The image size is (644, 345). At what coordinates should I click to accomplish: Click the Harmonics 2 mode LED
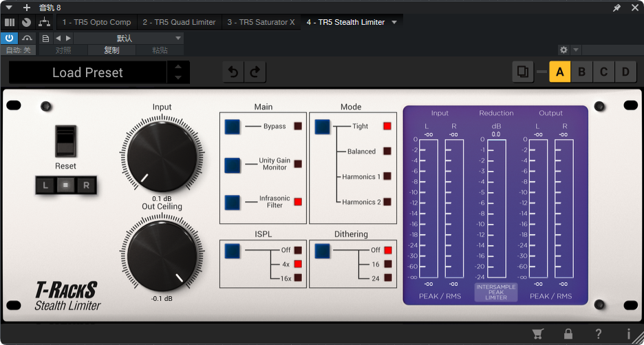[x=387, y=202]
